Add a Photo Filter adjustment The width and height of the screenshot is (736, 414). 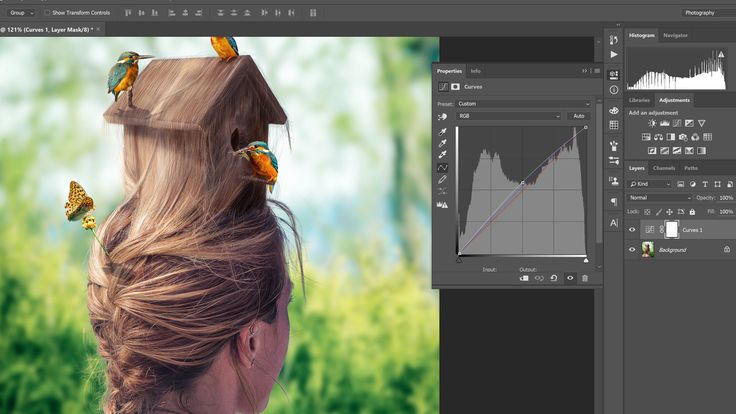point(683,137)
